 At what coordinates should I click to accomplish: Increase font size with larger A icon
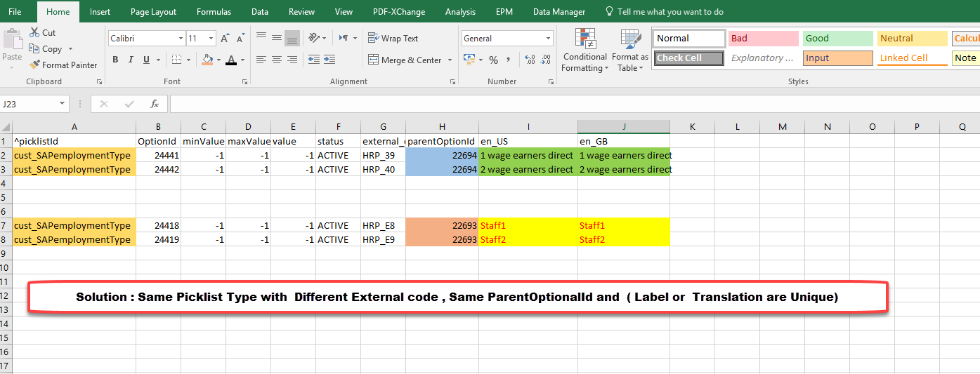pos(224,39)
